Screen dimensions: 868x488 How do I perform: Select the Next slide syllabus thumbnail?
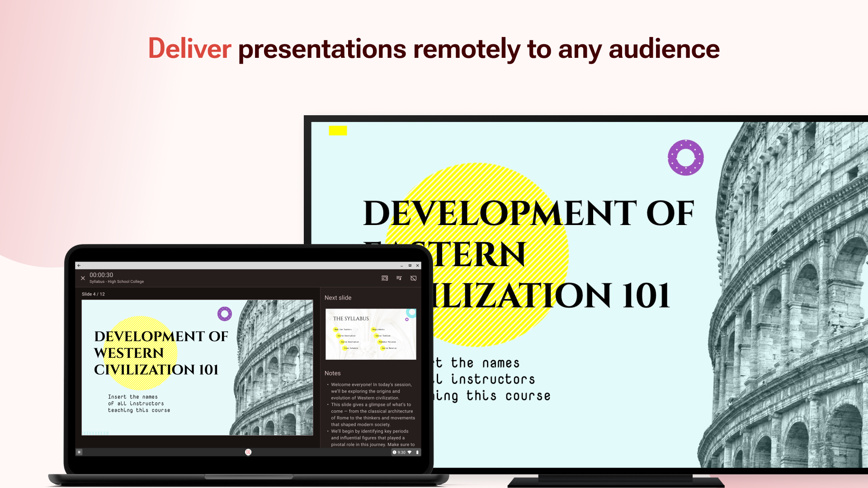[371, 334]
